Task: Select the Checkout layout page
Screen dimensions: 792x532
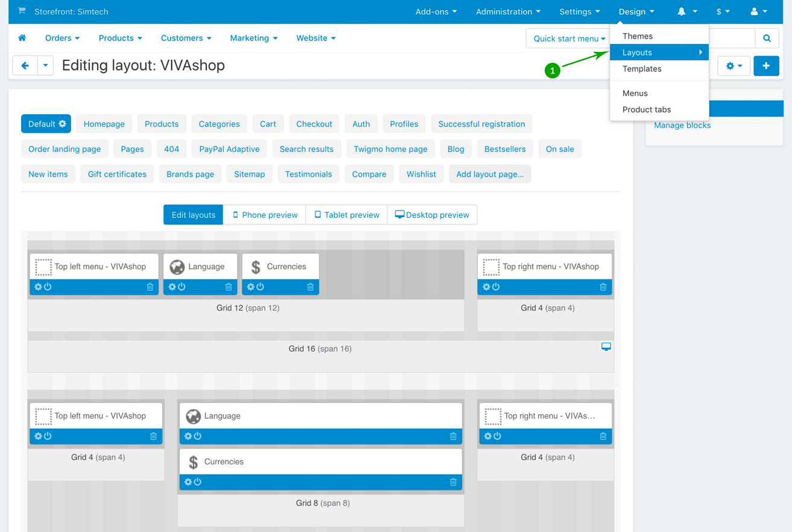Action: click(x=314, y=124)
